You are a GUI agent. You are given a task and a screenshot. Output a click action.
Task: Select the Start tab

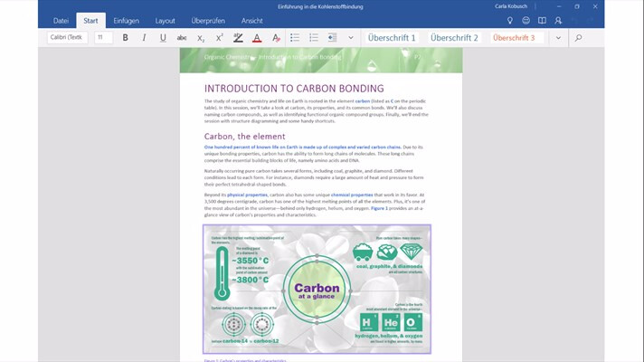90,21
